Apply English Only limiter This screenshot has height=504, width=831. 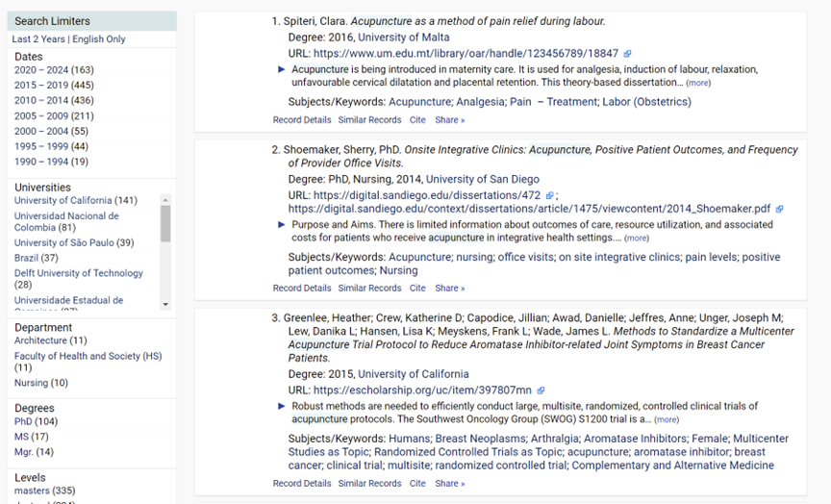pyautogui.click(x=99, y=39)
